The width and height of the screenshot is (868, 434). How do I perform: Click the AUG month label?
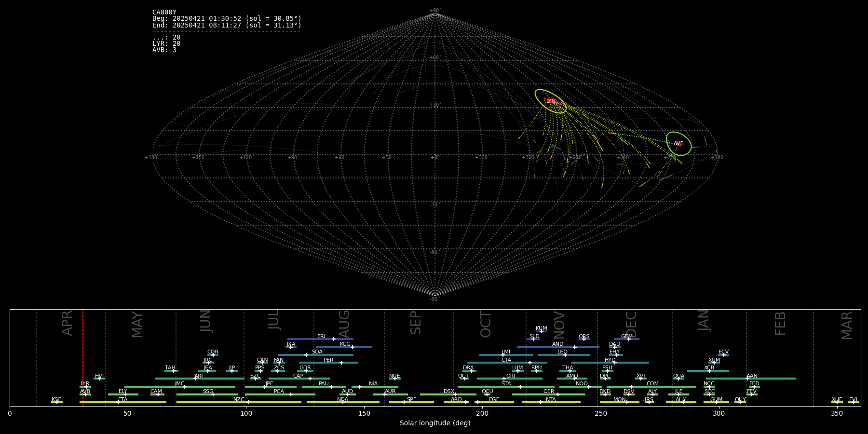coord(344,324)
